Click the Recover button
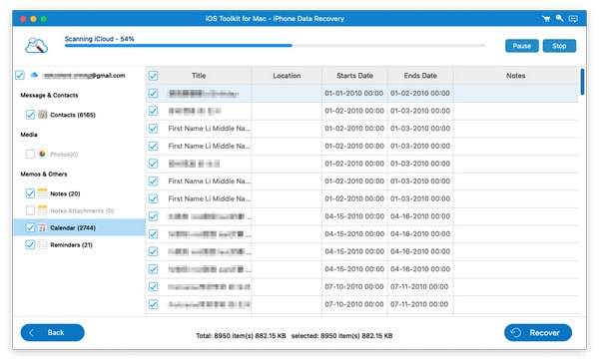This screenshot has width=599, height=364. coord(538,333)
